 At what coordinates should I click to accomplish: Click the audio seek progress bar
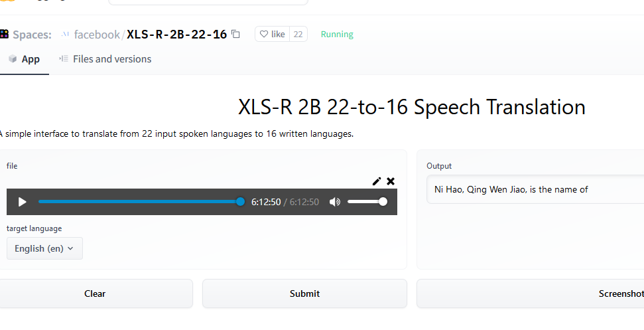pyautogui.click(x=139, y=202)
